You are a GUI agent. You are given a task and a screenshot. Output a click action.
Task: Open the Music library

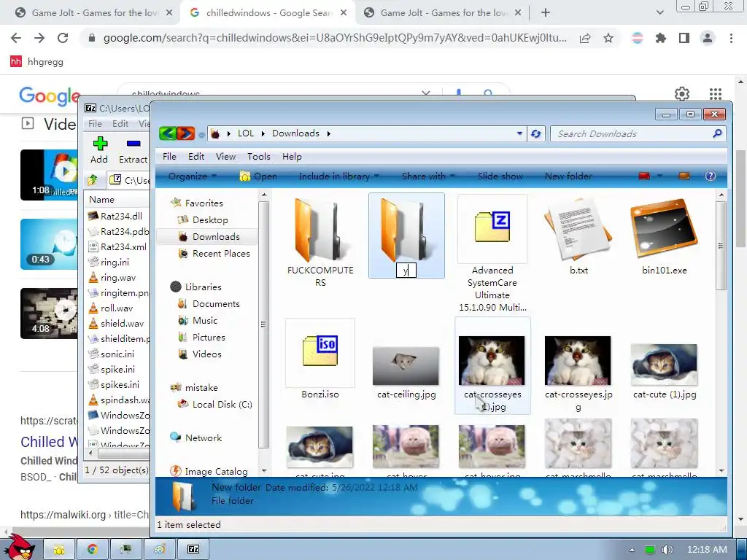pyautogui.click(x=204, y=321)
